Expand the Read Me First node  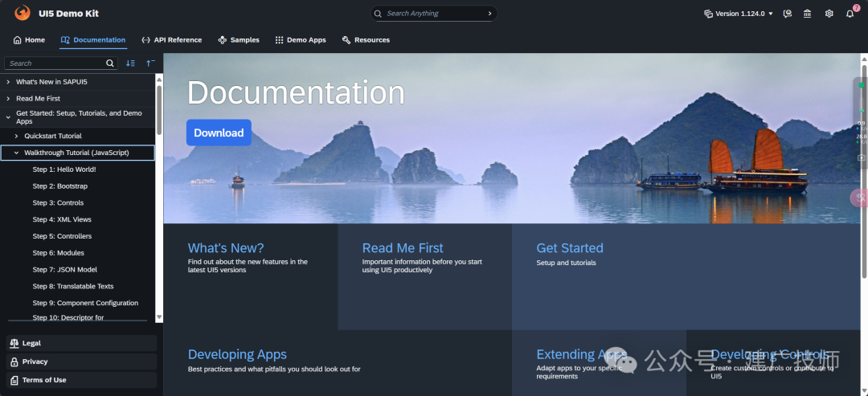(8, 99)
